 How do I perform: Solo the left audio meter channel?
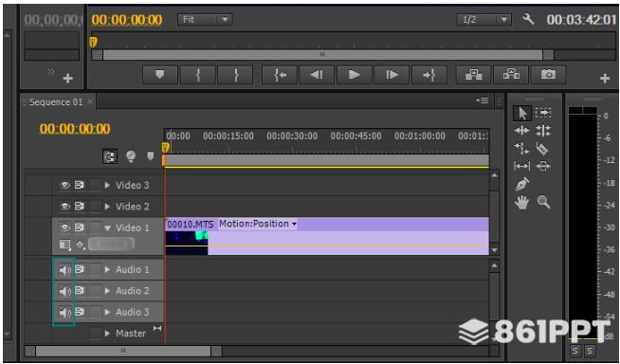[575, 351]
